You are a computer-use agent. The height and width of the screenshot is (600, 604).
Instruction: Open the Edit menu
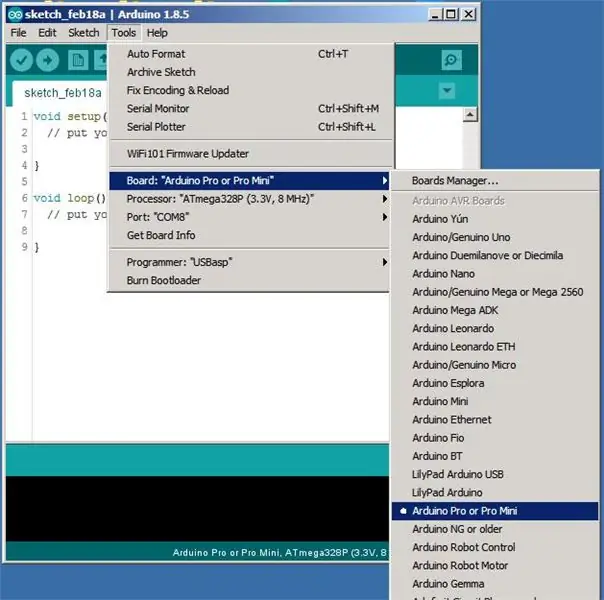[x=47, y=33]
